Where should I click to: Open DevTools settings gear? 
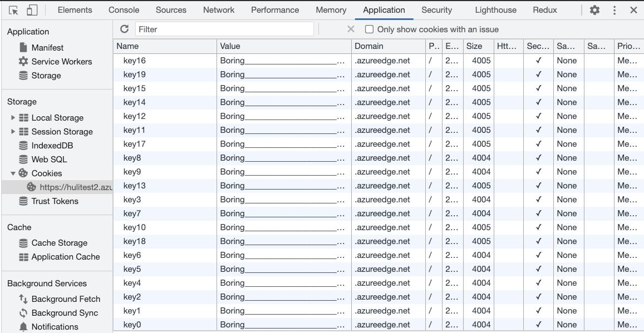tap(594, 10)
